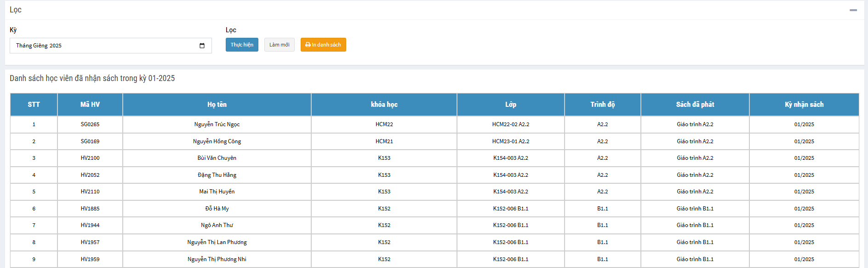Select the row for Nguyễn Trúc Ngọc
868x268 pixels.
coord(217,124)
